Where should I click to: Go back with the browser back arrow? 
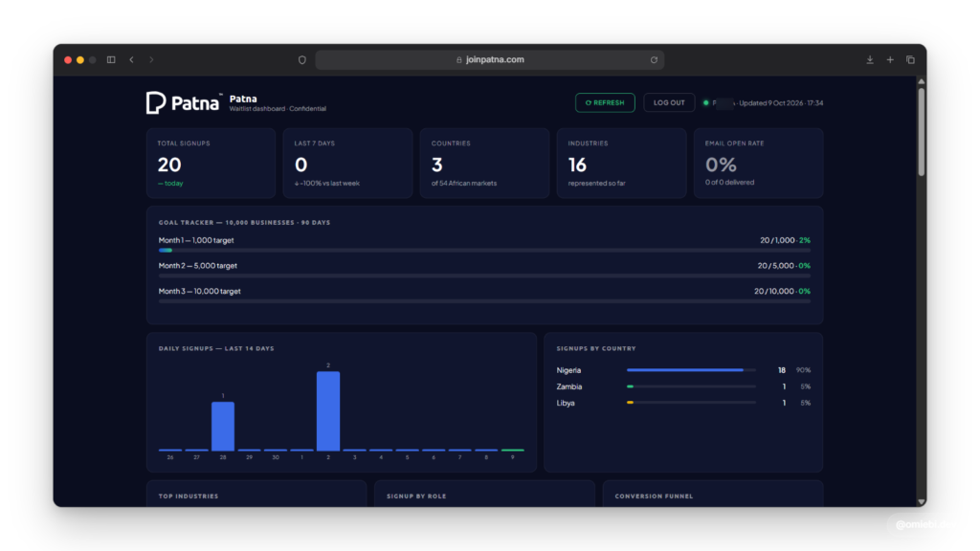point(131,60)
